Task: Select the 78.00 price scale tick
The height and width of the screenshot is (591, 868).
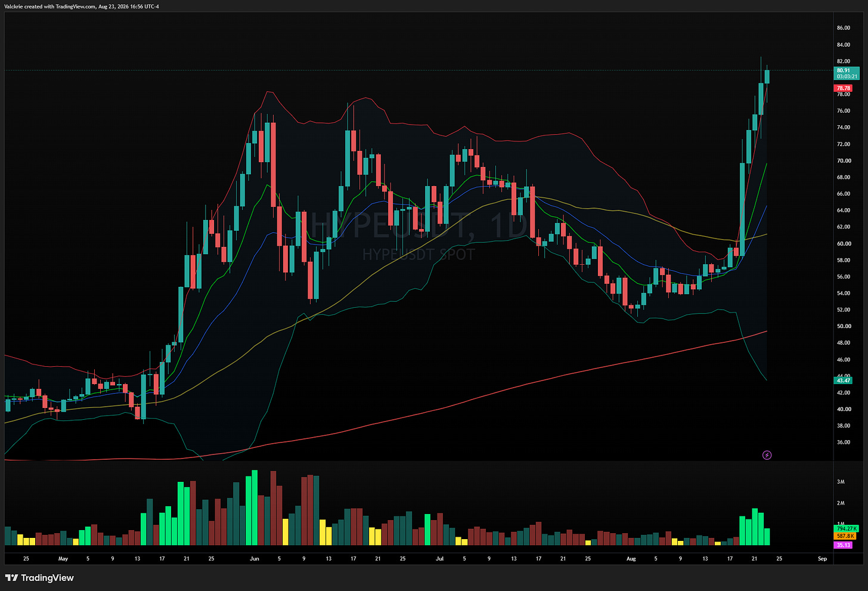Action: point(844,94)
